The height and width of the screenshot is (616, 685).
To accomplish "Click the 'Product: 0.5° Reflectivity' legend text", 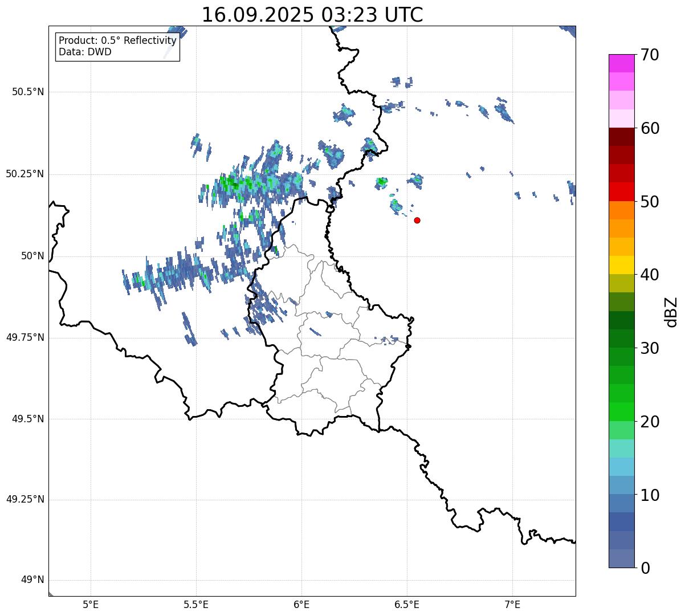I will click(117, 41).
